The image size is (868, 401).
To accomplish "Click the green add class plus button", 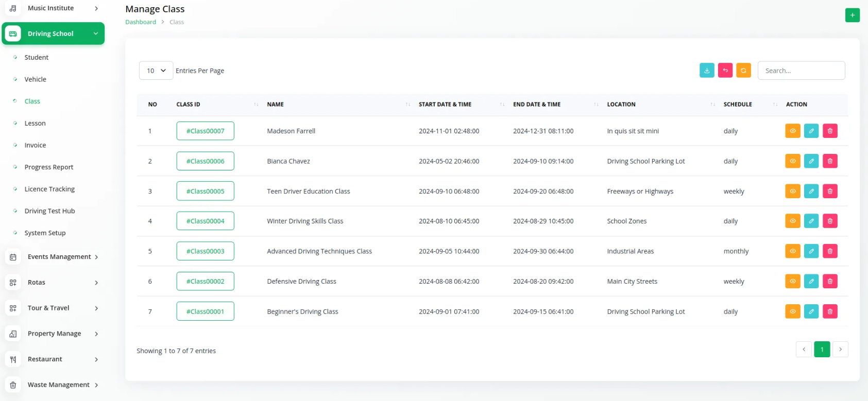I will click(853, 15).
